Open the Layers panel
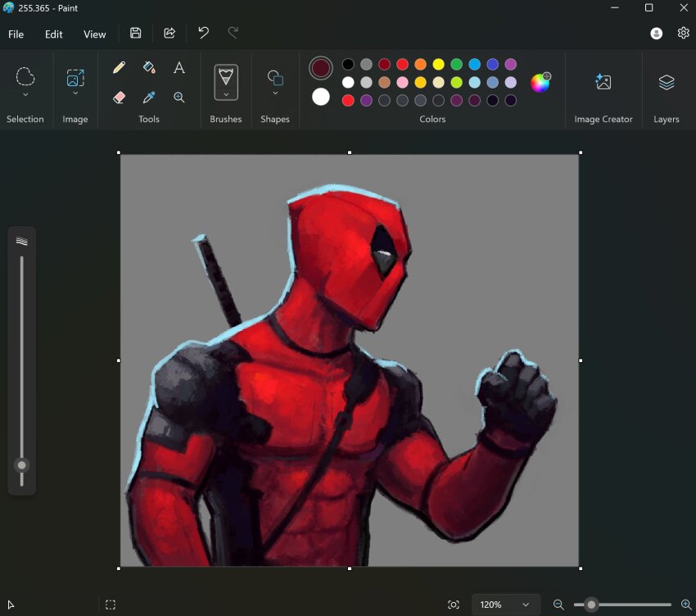696x616 pixels. tap(666, 82)
